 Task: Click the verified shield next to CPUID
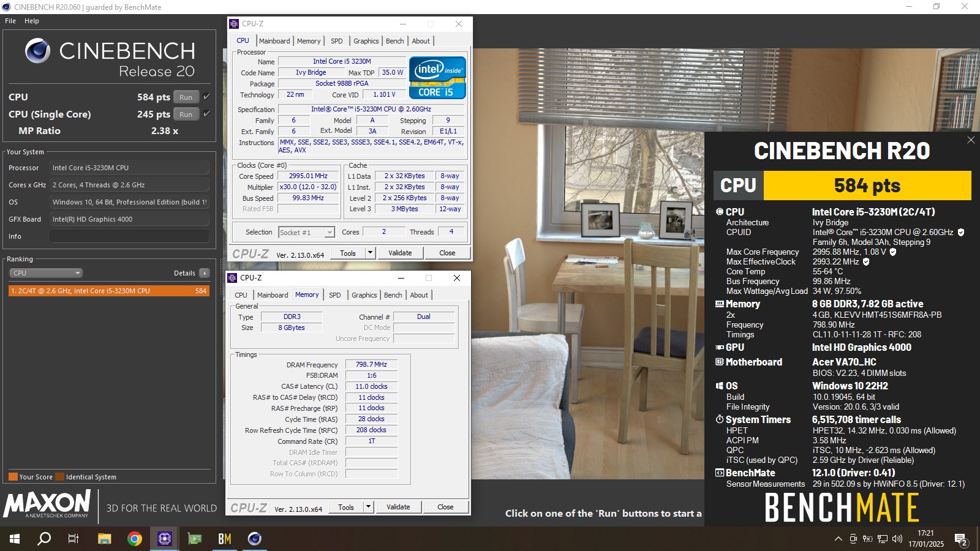pos(961,233)
